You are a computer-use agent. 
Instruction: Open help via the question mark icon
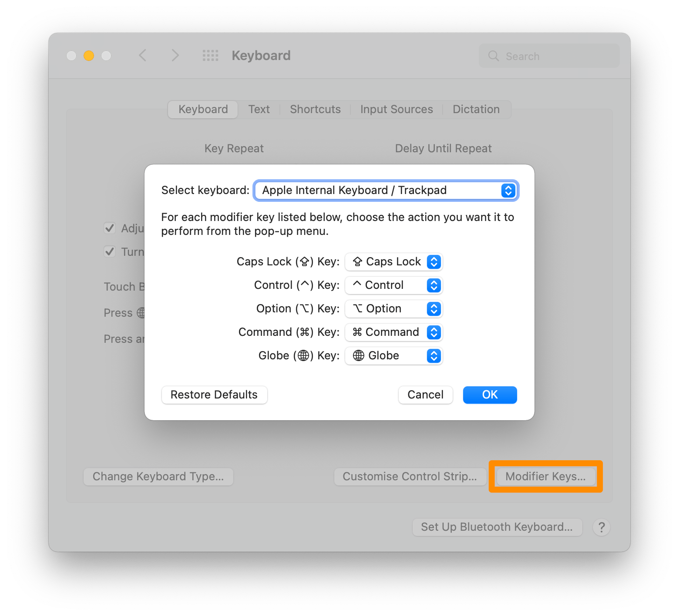pos(602,527)
